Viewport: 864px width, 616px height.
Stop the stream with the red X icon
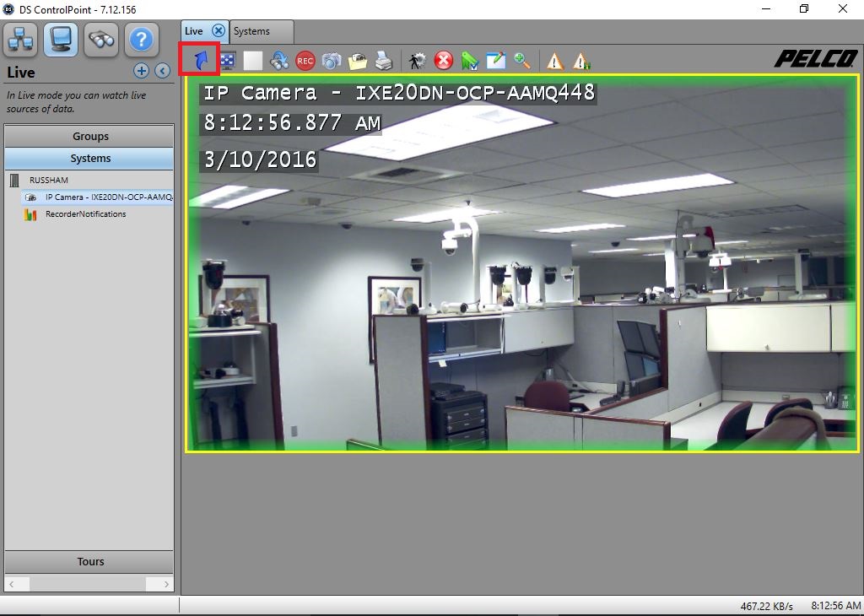443,60
